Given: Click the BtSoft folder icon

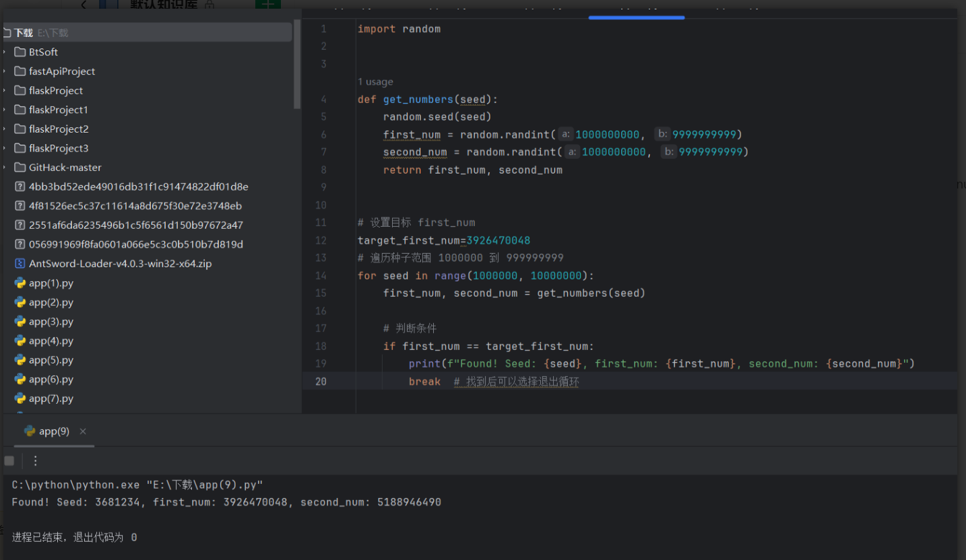Looking at the screenshot, I should pos(20,52).
